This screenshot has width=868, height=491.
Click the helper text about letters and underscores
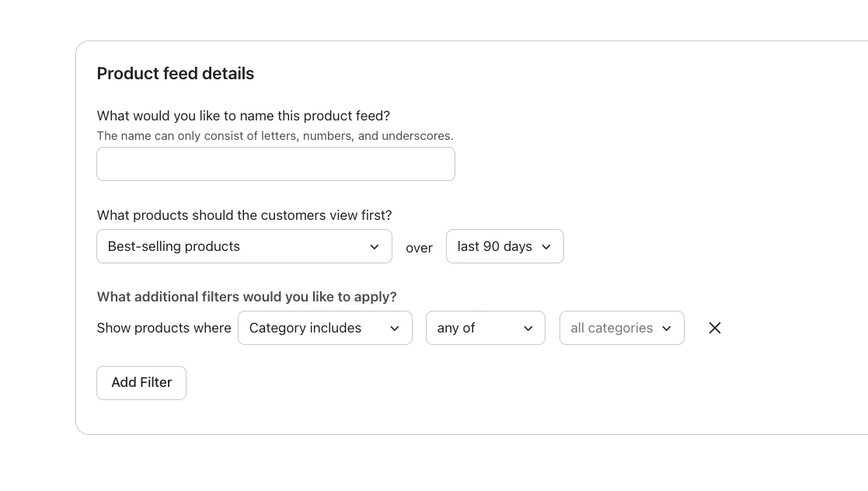(x=275, y=136)
